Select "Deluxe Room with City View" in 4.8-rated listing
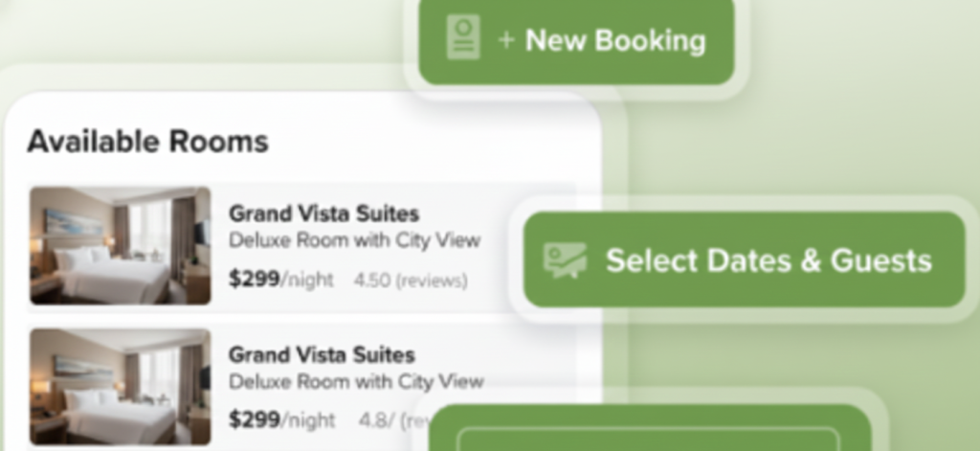Viewport: 980px width, 451px height. click(x=356, y=381)
